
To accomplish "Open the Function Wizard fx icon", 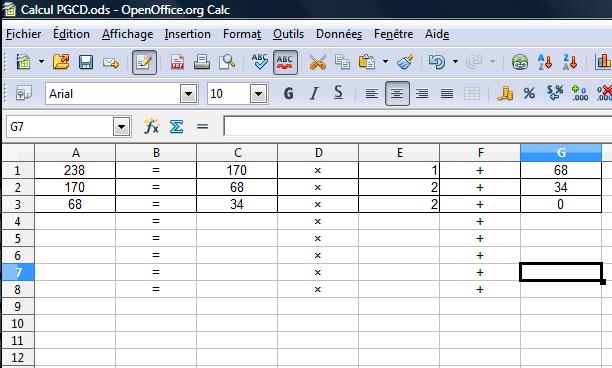I will click(151, 126).
